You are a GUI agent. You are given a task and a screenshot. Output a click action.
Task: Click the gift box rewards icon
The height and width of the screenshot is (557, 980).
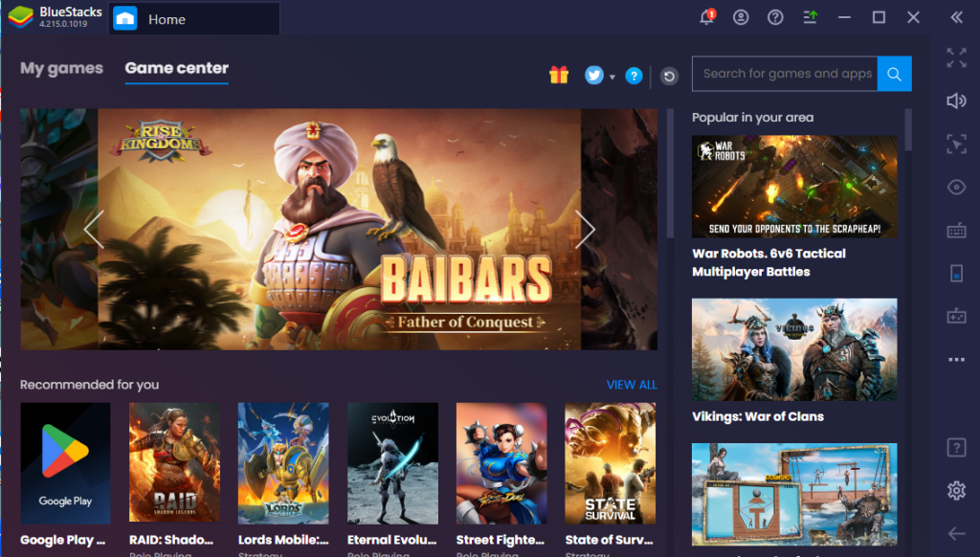coord(559,75)
